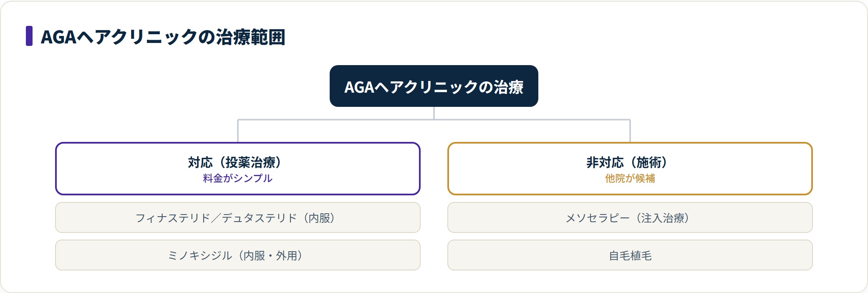Select the ミノキシジル item name
Screen dimensions: 868x293
coord(199,255)
